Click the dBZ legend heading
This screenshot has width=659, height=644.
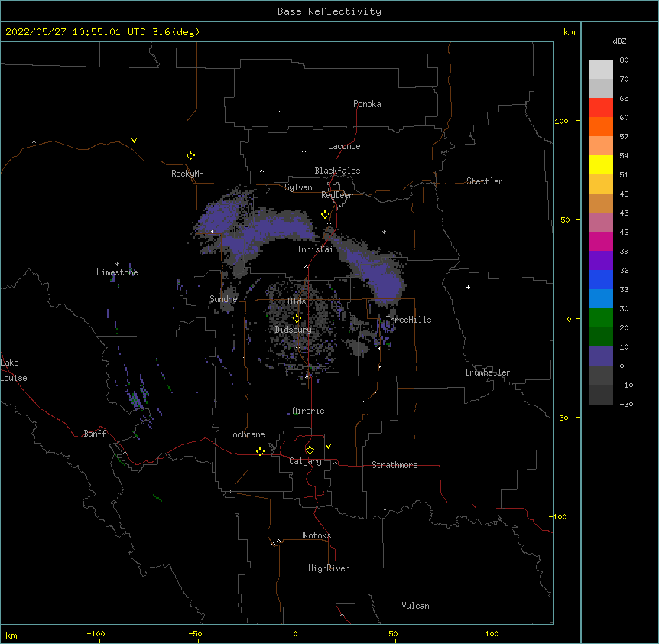[x=619, y=41]
